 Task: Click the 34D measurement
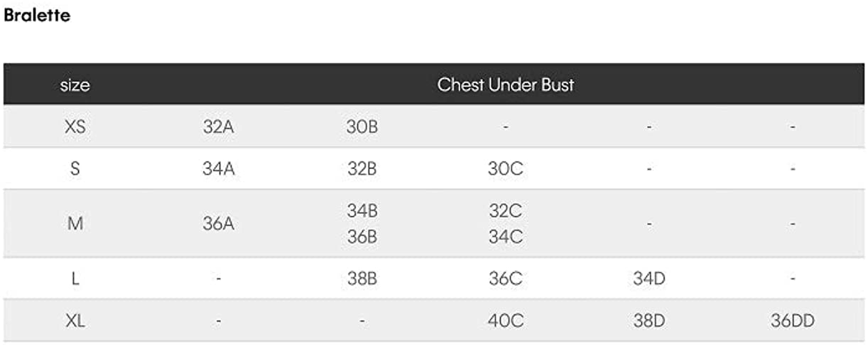click(649, 278)
